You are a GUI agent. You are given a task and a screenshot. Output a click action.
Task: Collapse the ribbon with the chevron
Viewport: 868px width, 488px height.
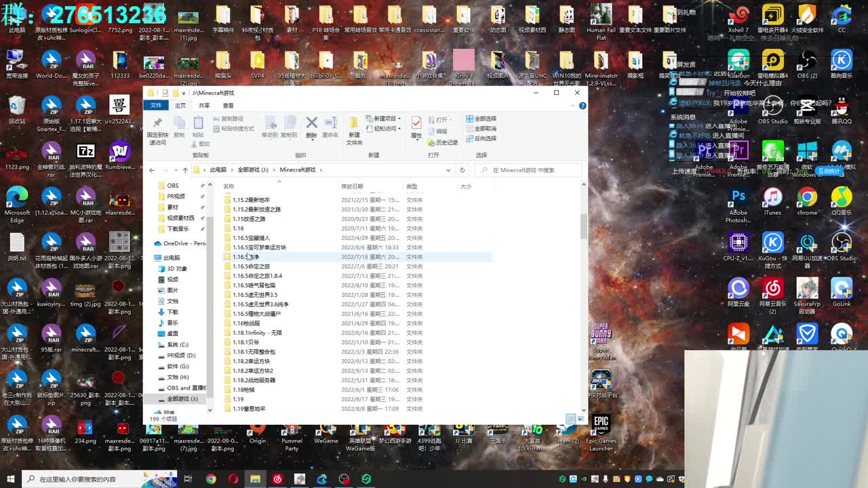coord(573,106)
